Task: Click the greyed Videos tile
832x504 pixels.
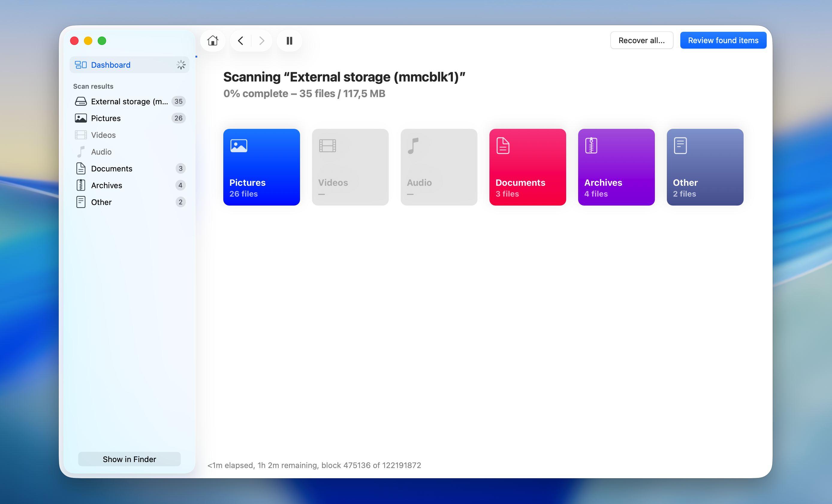Action: tap(350, 167)
